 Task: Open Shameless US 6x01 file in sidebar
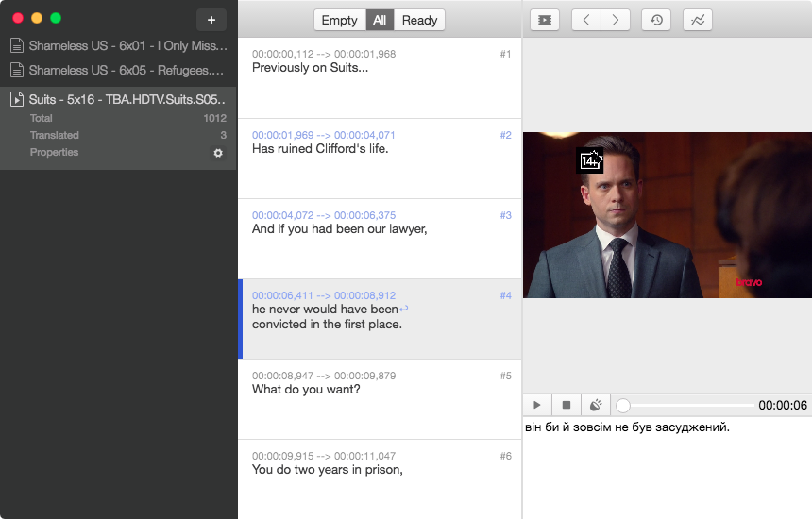point(119,45)
